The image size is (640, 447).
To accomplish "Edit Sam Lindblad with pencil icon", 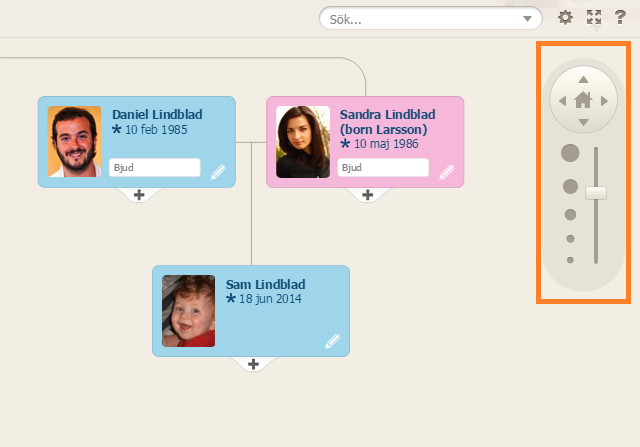I will tap(332, 341).
